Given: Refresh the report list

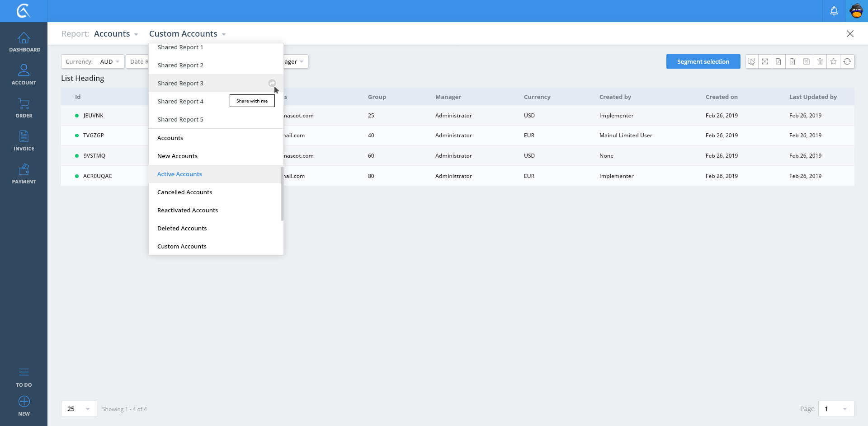Looking at the screenshot, I should click(847, 61).
